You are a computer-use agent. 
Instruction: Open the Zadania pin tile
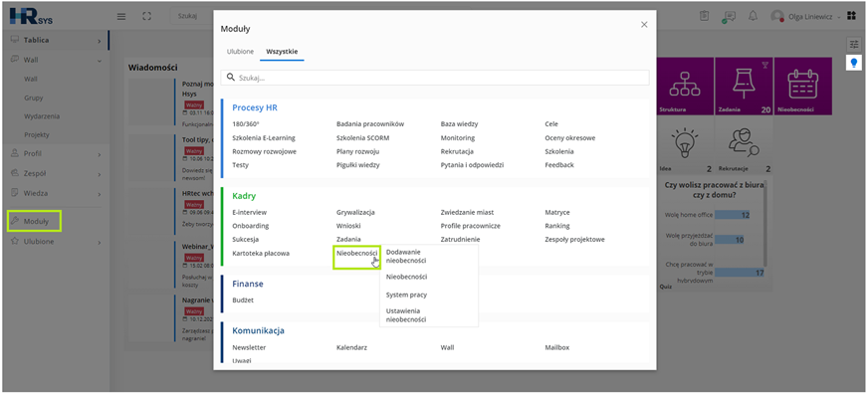(744, 87)
